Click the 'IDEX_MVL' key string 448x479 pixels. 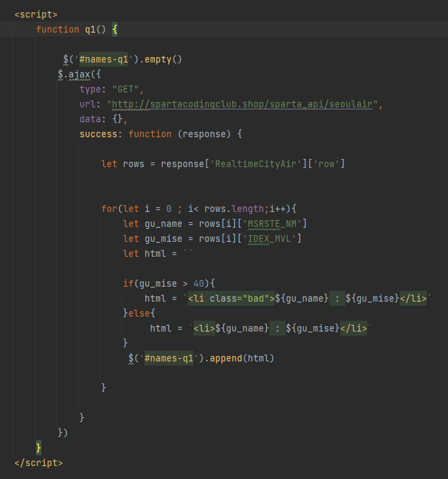pos(269,238)
